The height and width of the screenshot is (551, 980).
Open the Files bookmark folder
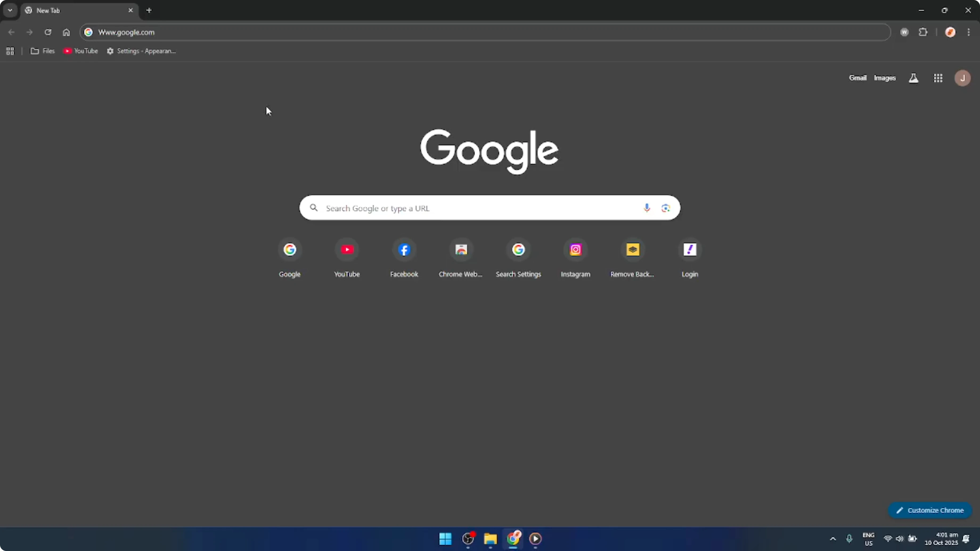click(43, 51)
